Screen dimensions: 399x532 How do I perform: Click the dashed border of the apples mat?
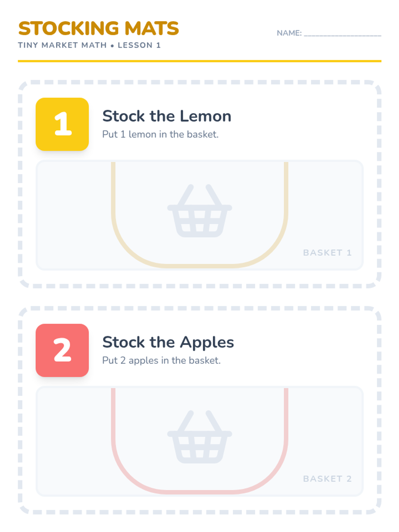199,308
